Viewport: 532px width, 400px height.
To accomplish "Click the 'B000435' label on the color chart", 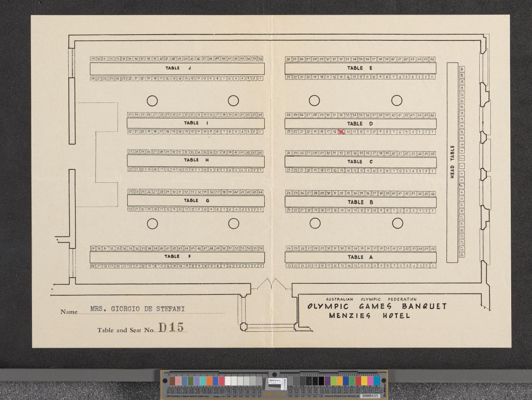I will click(370, 396).
